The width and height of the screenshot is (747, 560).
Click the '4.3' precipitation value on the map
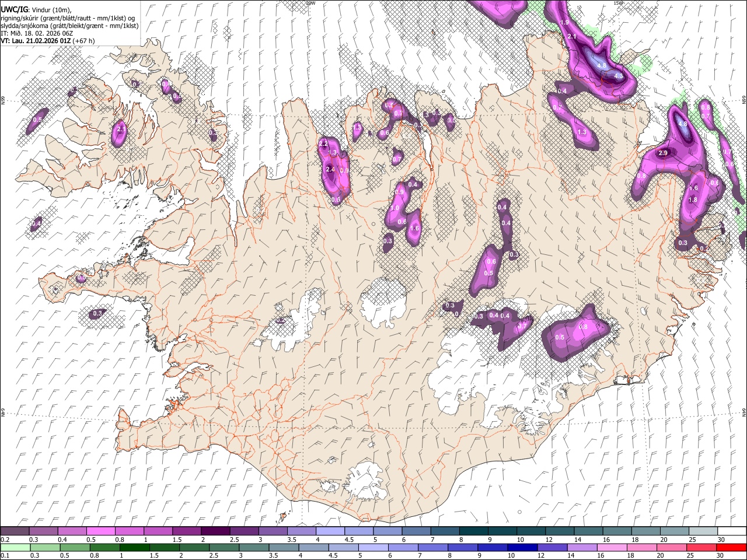click(x=619, y=76)
